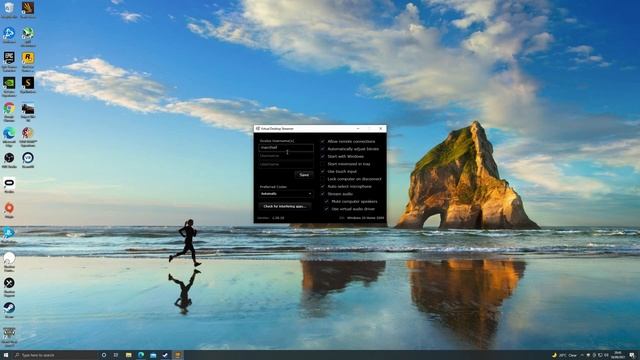Open the Epic Games Launcher desktop icon
This screenshot has width=640, height=360.
click(9, 61)
